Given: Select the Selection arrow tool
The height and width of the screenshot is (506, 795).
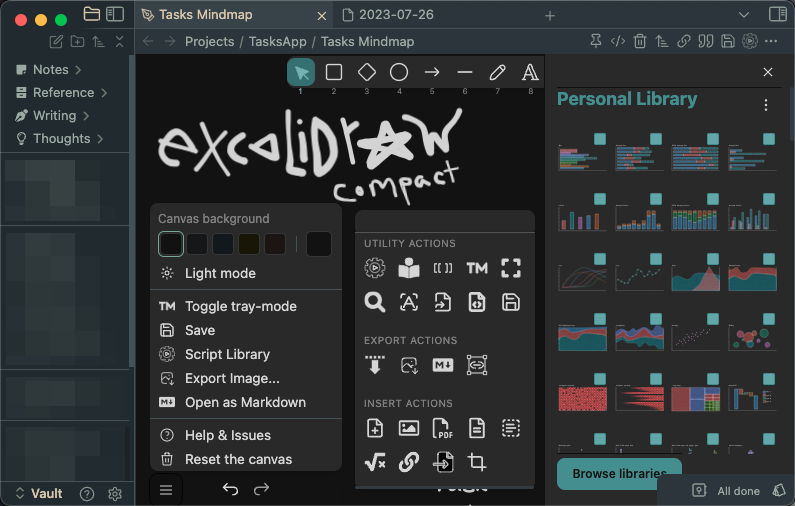Looking at the screenshot, I should pyautogui.click(x=301, y=73).
